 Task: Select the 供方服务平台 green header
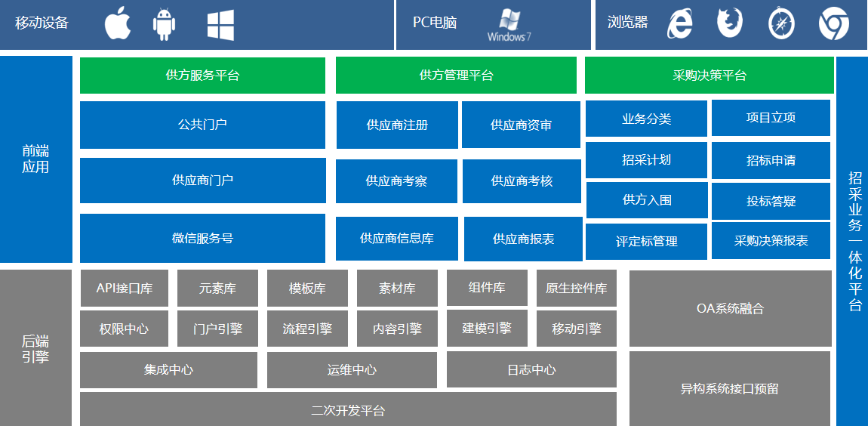tap(202, 76)
